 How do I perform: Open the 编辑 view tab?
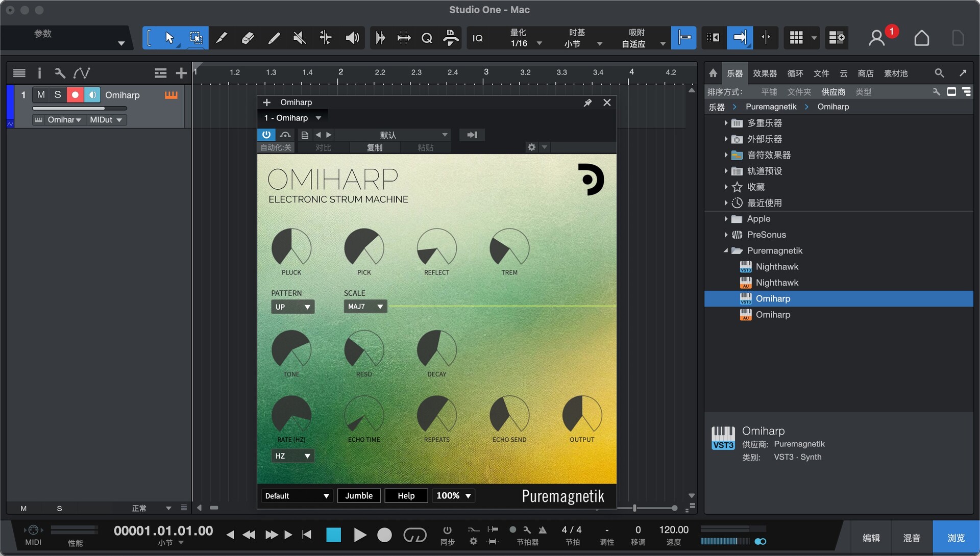point(871,538)
